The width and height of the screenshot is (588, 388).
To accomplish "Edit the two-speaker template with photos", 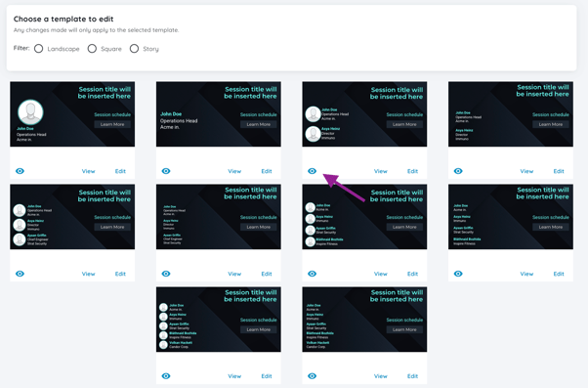I will (412, 171).
